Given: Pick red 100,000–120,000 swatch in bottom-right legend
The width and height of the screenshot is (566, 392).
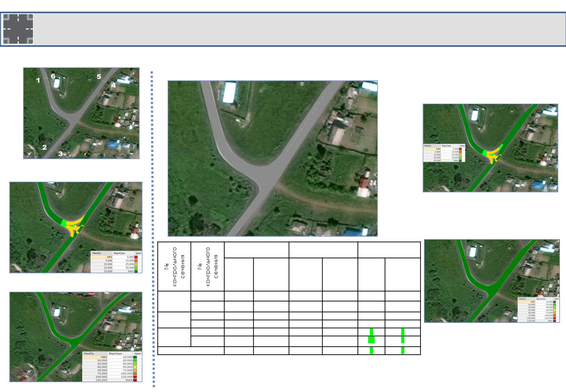Looking at the screenshot, I should point(555,318).
